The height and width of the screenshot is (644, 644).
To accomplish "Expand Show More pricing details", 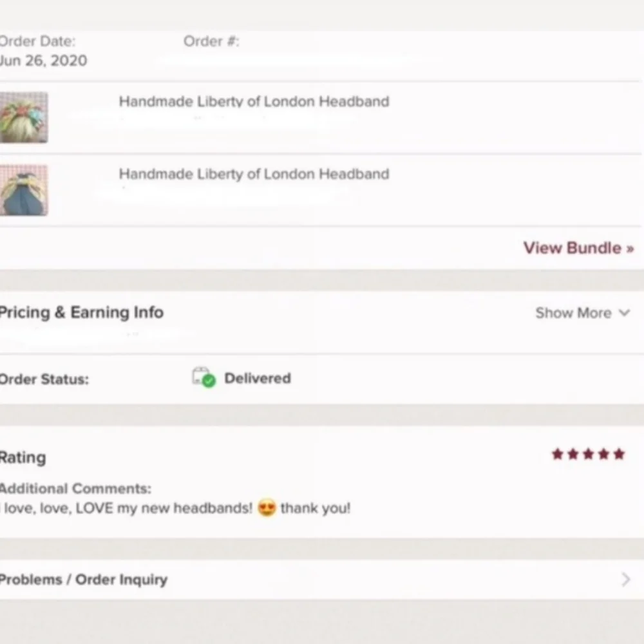I will coord(582,313).
